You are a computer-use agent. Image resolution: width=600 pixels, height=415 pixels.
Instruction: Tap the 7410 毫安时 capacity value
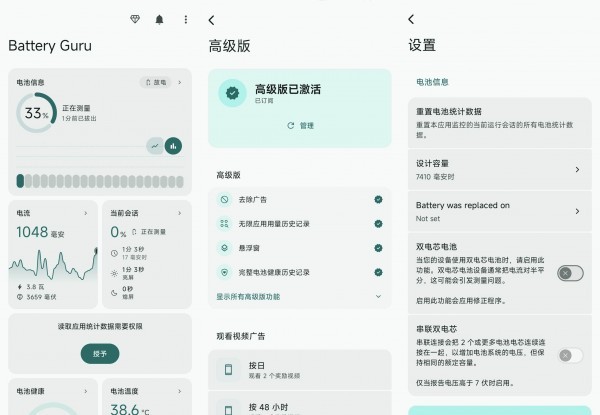435,177
